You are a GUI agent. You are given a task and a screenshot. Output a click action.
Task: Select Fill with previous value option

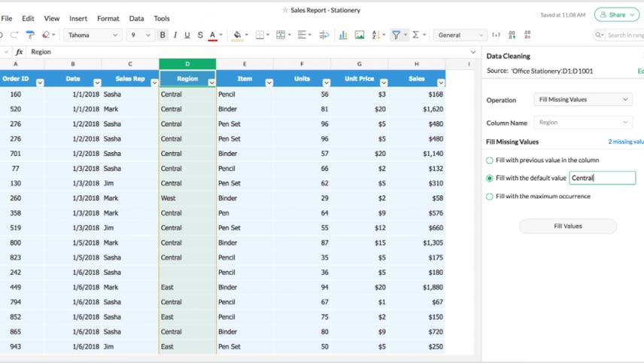tap(489, 160)
